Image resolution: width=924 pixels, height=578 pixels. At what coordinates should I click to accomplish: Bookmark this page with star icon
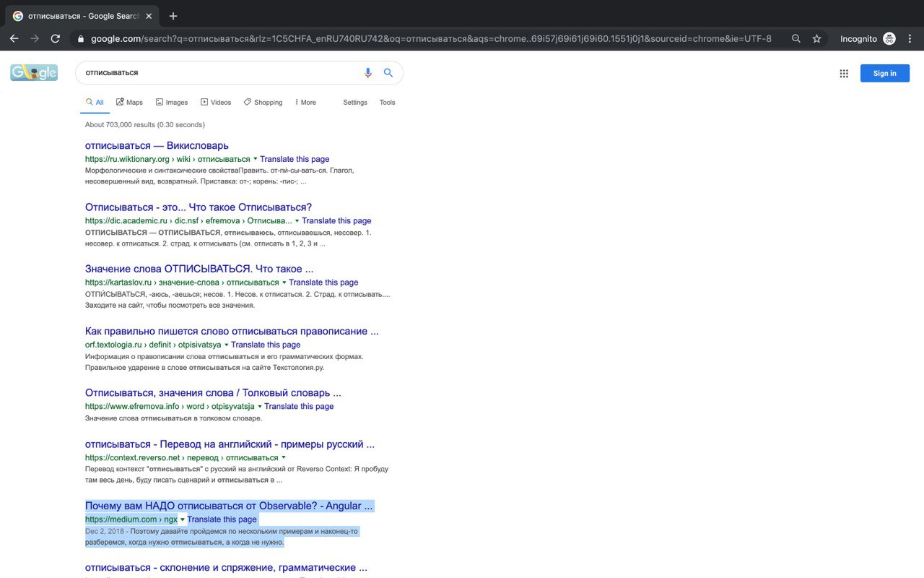click(x=816, y=39)
